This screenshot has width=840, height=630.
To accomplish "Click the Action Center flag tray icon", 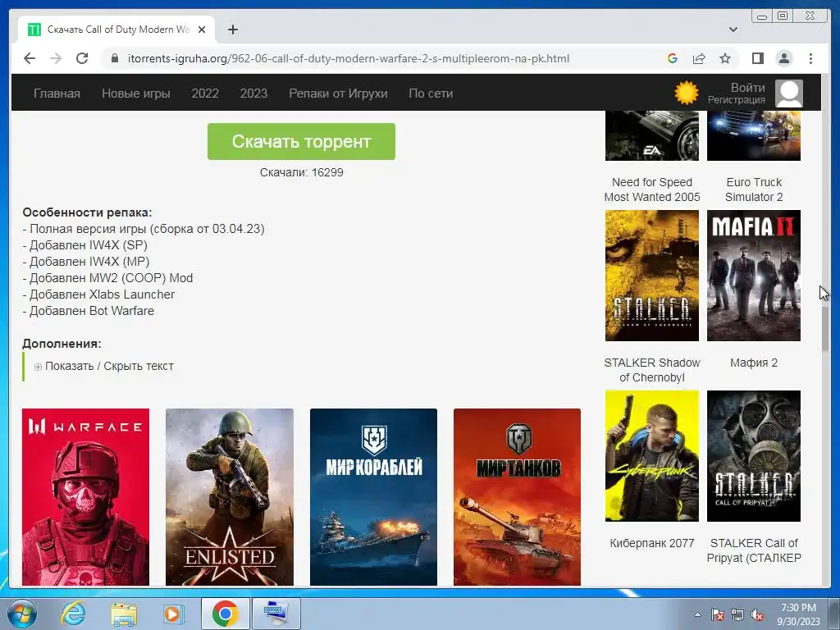I will (x=717, y=614).
